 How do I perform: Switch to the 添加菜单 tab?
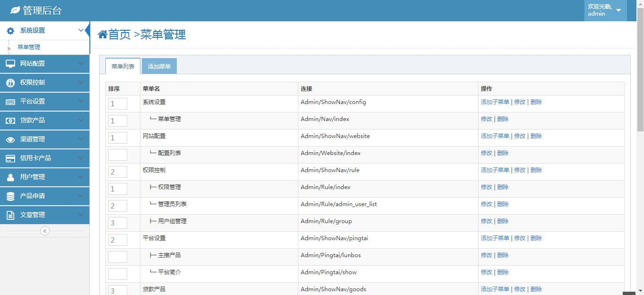pos(159,67)
